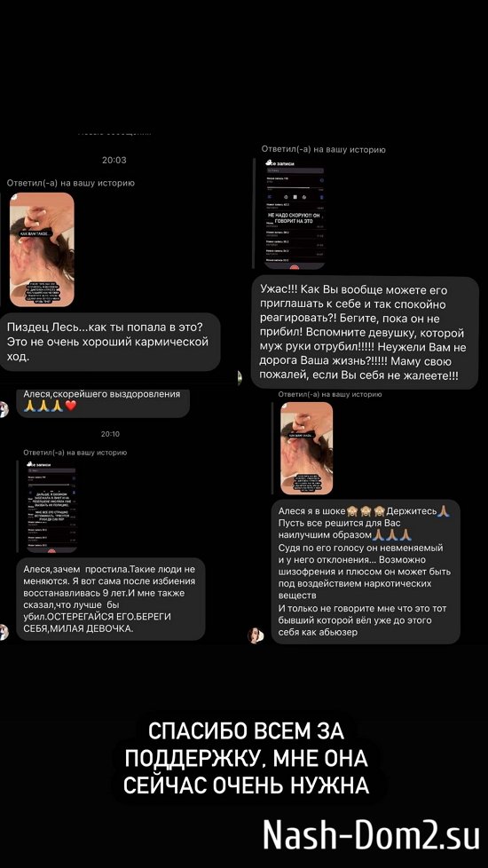Image resolution: width=488 pixels, height=868 pixels.
Task: Select the message bubble starting with "Ужас!!!"
Action: (365, 333)
